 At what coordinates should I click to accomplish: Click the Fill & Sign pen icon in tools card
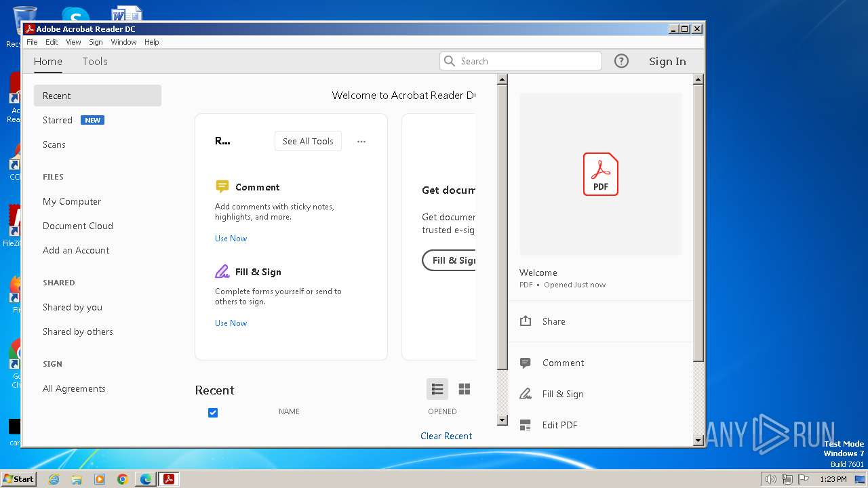(x=222, y=272)
